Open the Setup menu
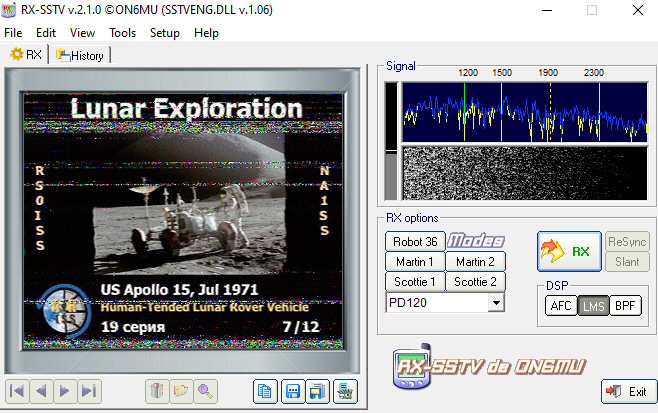Image resolution: width=658 pixels, height=413 pixels. 165,33
